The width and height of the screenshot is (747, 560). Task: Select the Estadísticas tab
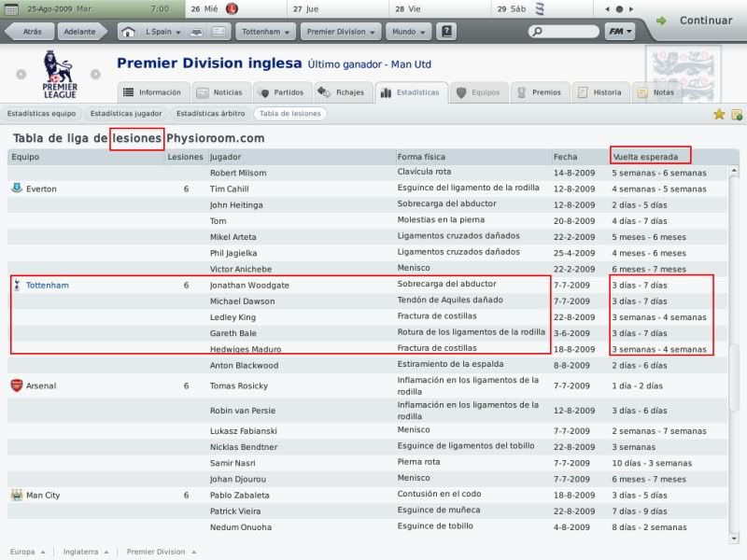click(412, 92)
